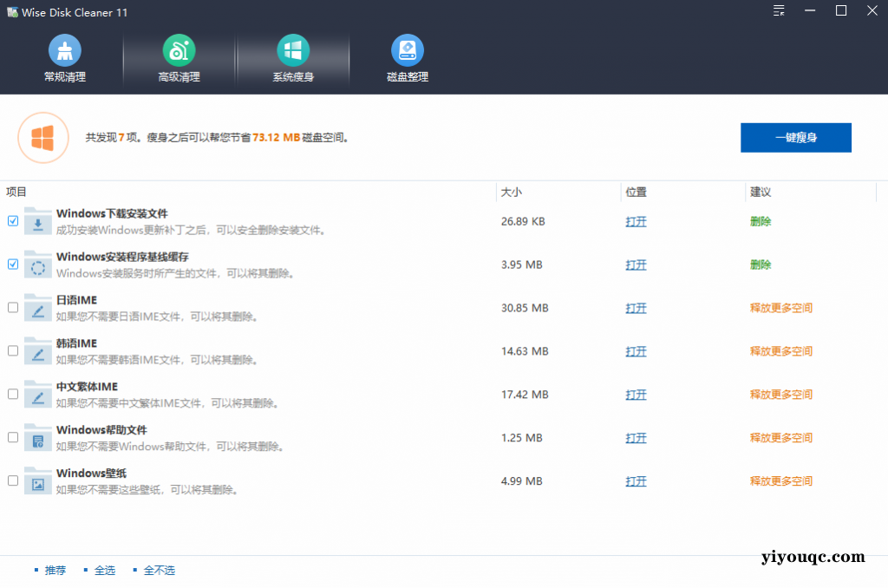Click the IME pen icon beside 日语IME
Screen dimensions: 888x588
(36, 308)
